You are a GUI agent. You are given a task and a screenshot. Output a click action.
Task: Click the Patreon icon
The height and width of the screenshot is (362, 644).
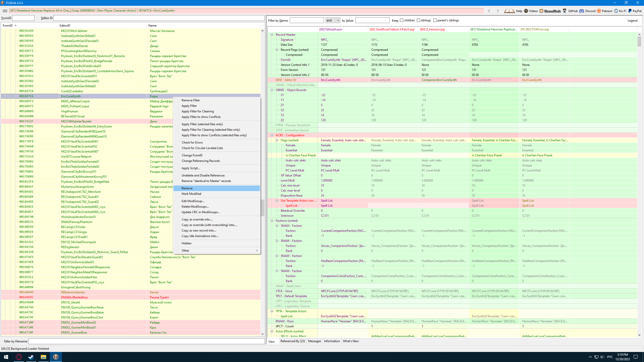pos(599,11)
